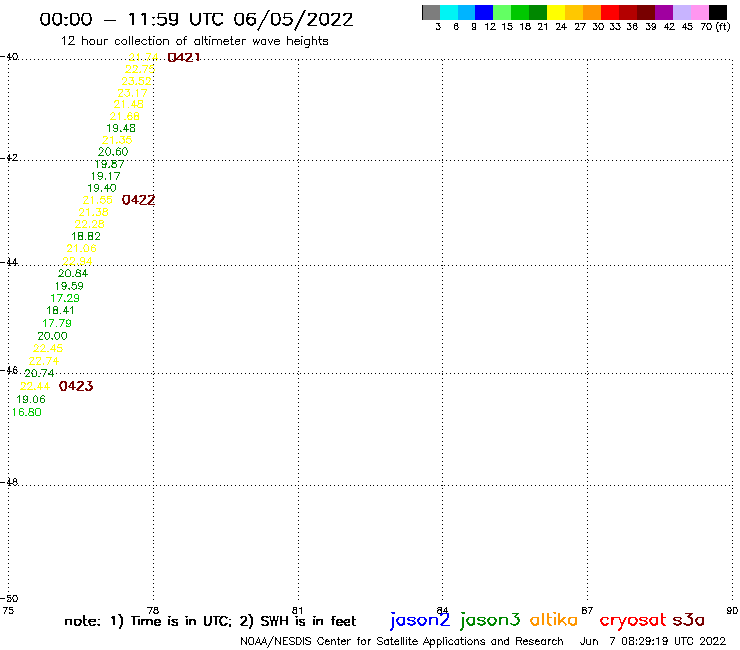The height and width of the screenshot is (650, 740).
Task: Click wave height value 21.48
Action: click(128, 104)
